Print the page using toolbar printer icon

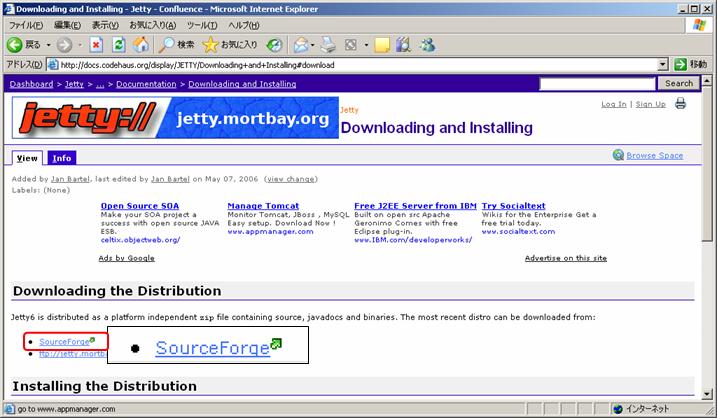[328, 45]
